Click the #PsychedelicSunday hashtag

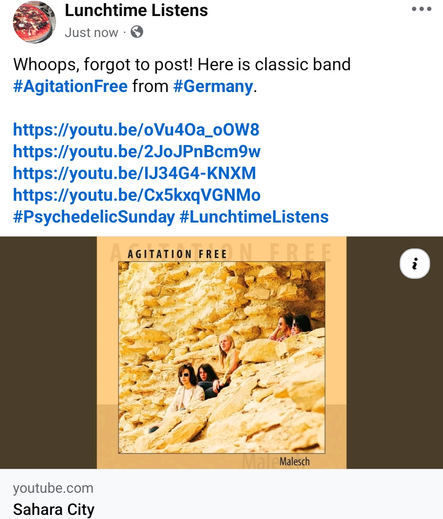[x=94, y=217]
